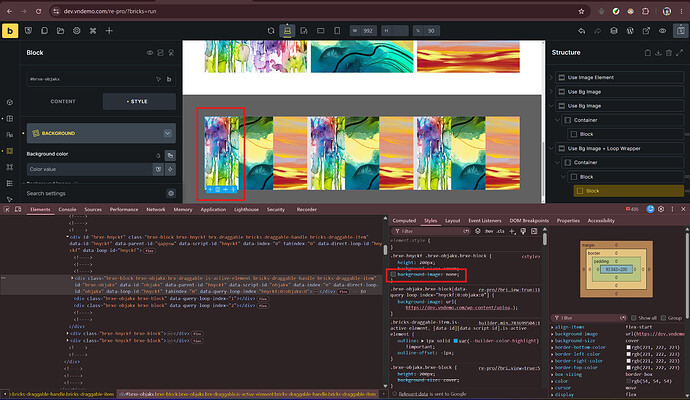Preview the page with top toolbar eye icon
The height and width of the screenshot is (400, 690).
[662, 31]
